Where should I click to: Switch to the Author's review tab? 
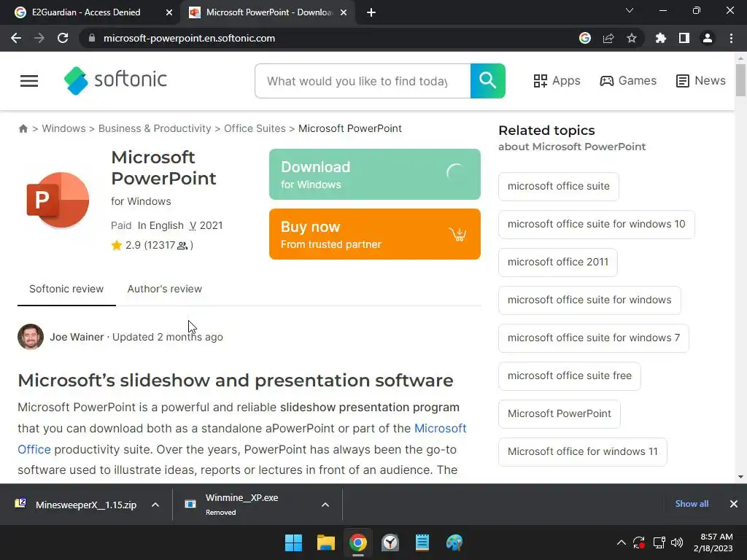(x=164, y=289)
